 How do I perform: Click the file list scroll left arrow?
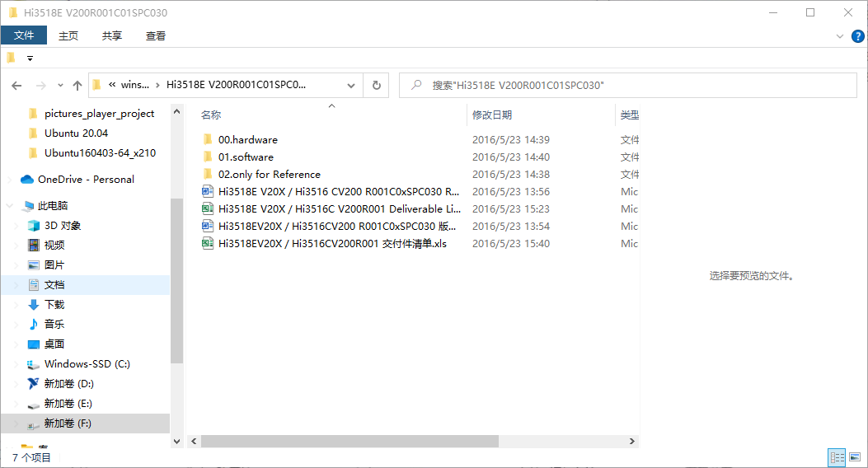[194, 441]
